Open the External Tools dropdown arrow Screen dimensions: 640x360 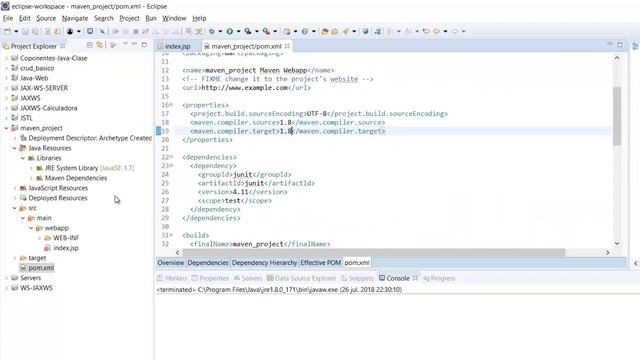(275, 31)
